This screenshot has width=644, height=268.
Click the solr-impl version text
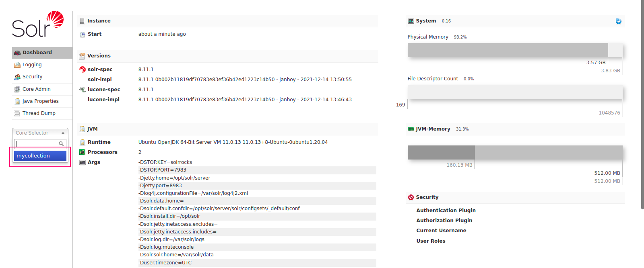point(245,80)
